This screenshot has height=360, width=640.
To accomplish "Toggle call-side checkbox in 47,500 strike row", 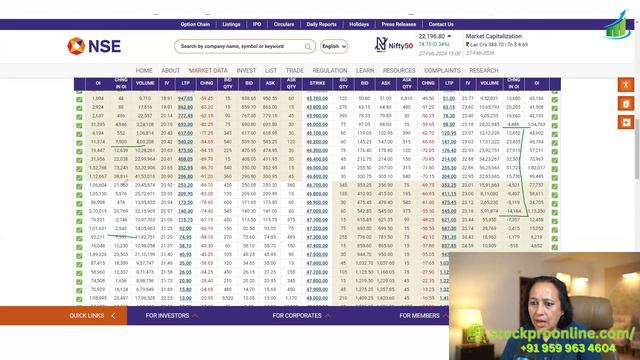I will point(79,255).
